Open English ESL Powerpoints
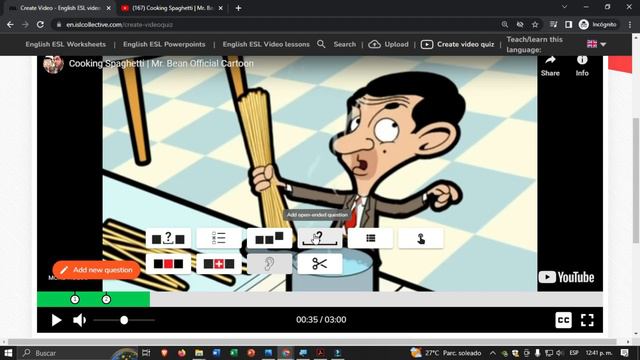 164,44
